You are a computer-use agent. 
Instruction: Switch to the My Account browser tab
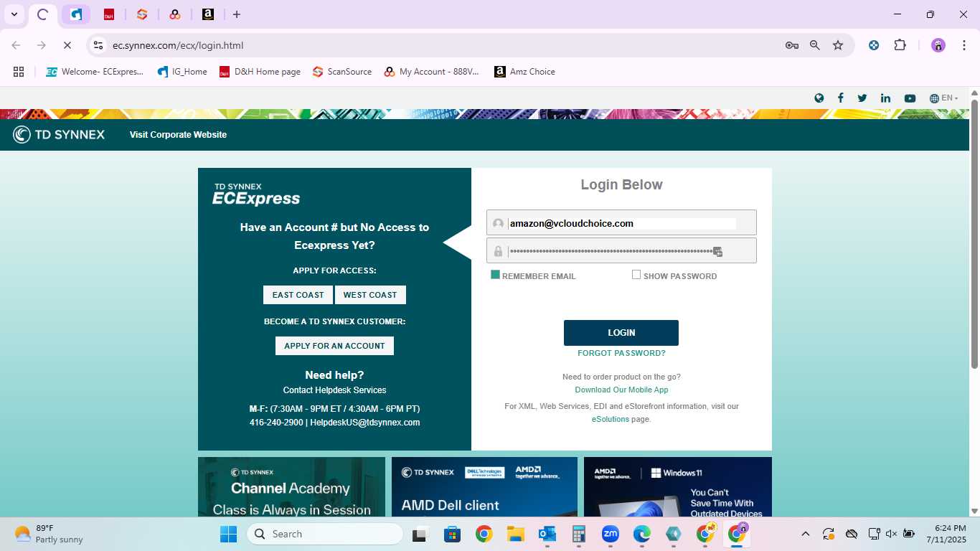click(175, 14)
